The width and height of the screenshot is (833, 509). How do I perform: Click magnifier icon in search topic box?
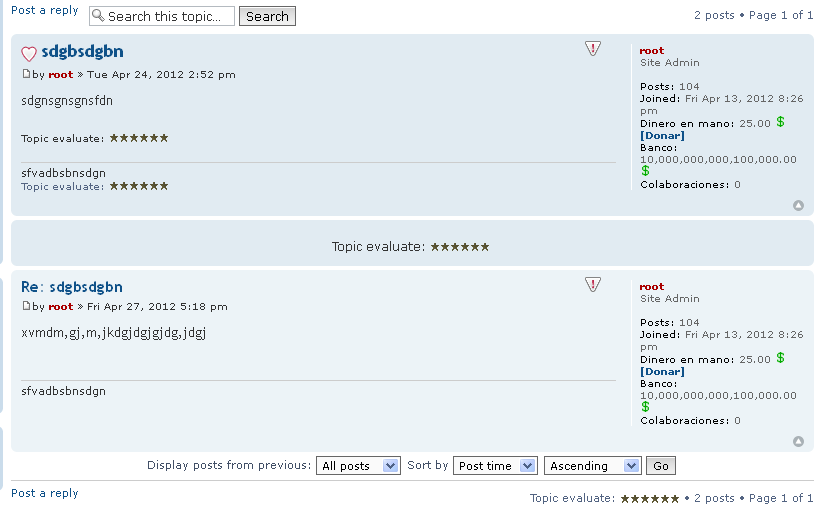(x=98, y=16)
